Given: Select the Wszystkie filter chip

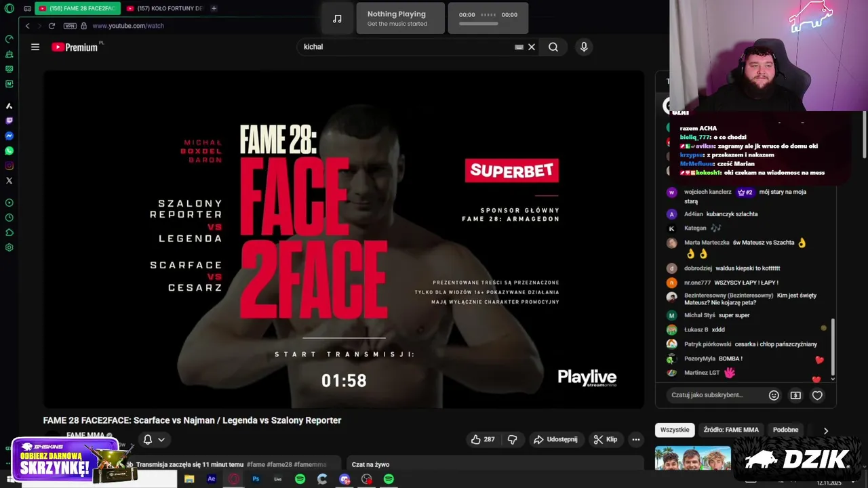Looking at the screenshot, I should point(675,430).
